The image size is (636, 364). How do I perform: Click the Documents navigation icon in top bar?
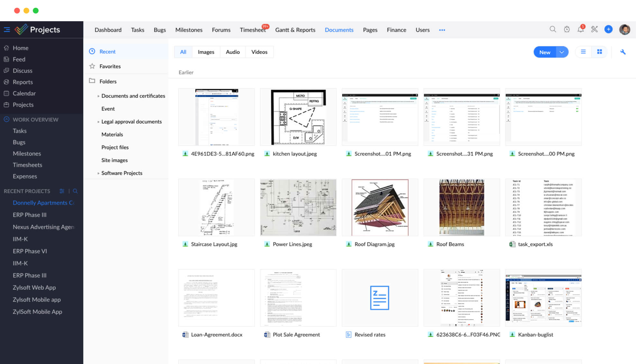340,29
